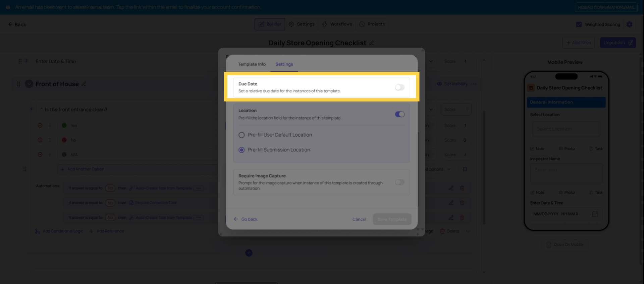Add Conditional Logic to the question
Image resolution: width=644 pixels, height=284 pixels.
click(x=59, y=231)
